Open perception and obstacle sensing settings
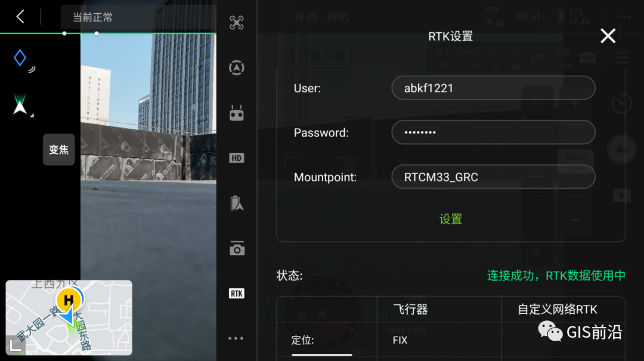 (x=237, y=68)
